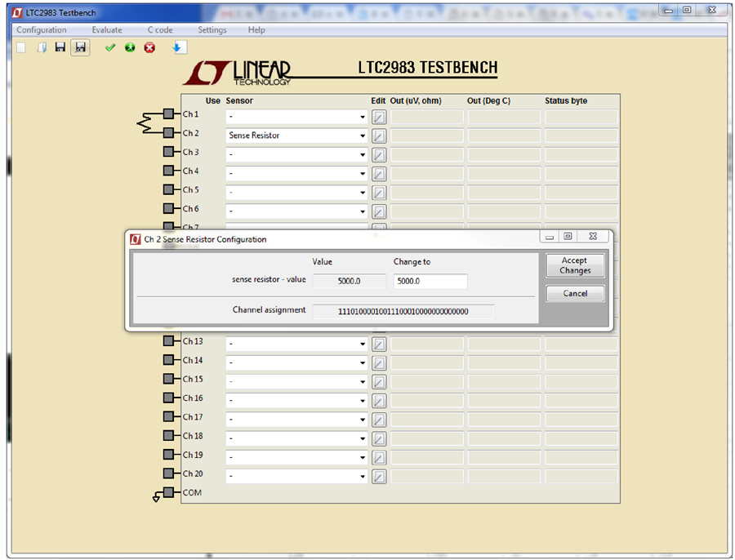Click the green run toolbar icon
The height and width of the screenshot is (560, 735).
click(x=130, y=48)
